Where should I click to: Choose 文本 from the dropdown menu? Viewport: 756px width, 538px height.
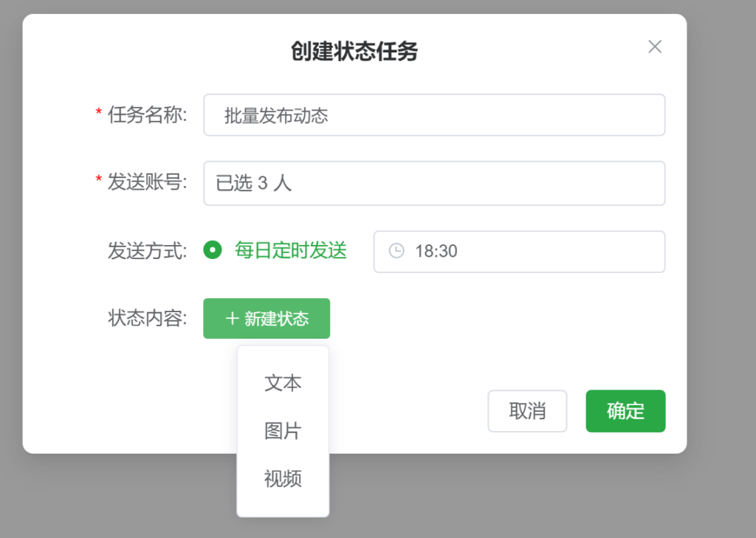283,383
